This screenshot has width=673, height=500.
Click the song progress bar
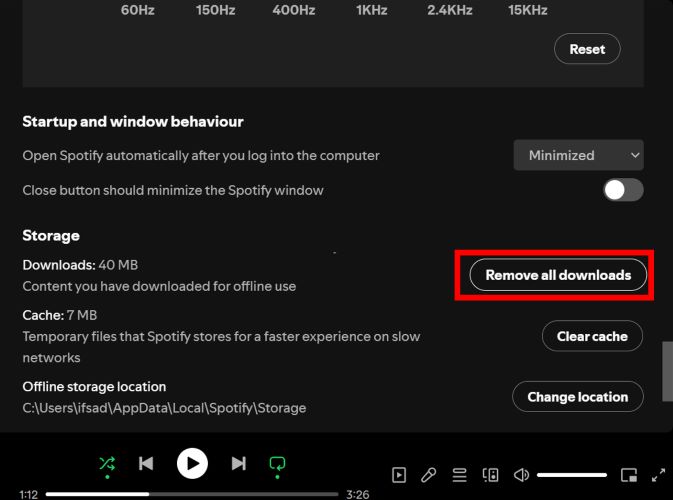click(192, 494)
